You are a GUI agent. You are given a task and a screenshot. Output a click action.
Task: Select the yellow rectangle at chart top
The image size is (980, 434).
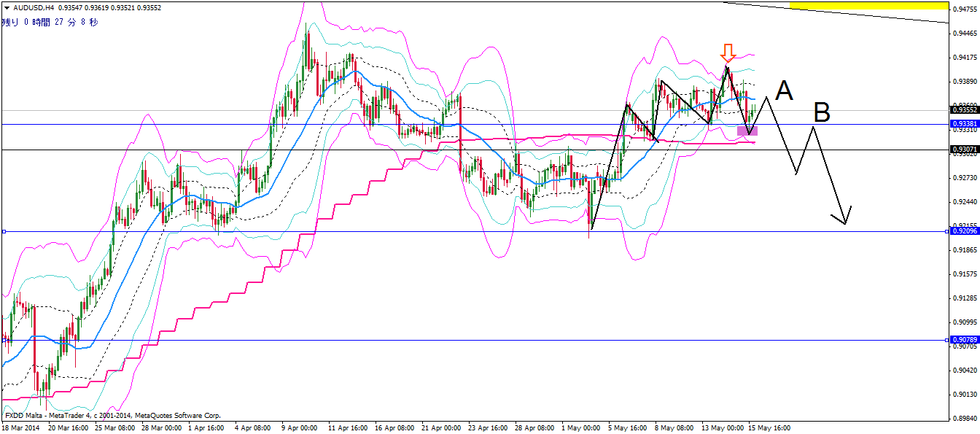[x=868, y=6]
